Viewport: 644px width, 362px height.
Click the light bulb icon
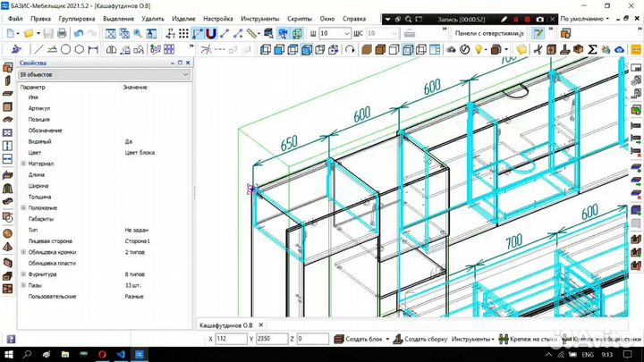point(479,50)
